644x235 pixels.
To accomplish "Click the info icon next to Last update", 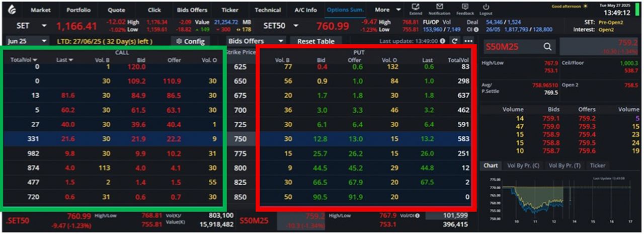I will pos(442,41).
